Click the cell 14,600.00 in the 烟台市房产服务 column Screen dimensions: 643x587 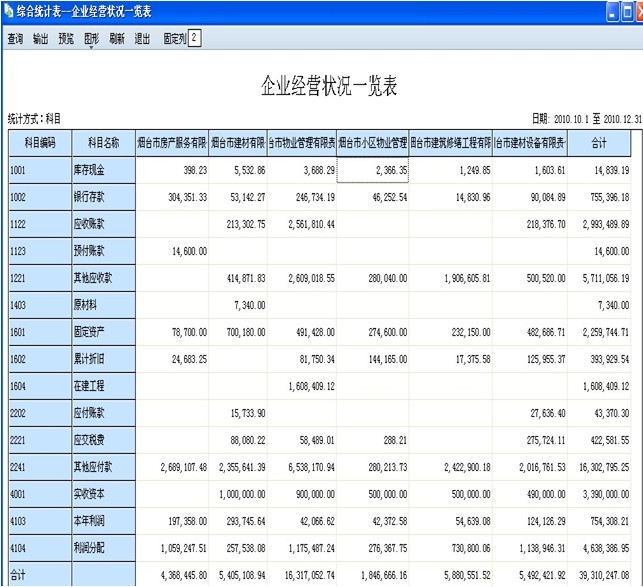(172, 251)
